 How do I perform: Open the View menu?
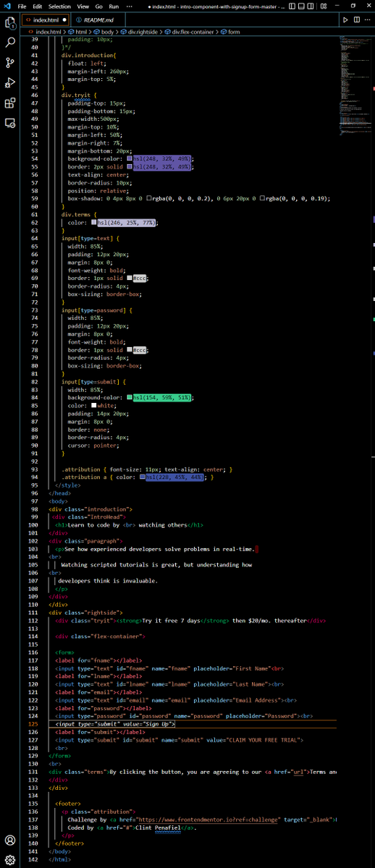coord(83,6)
